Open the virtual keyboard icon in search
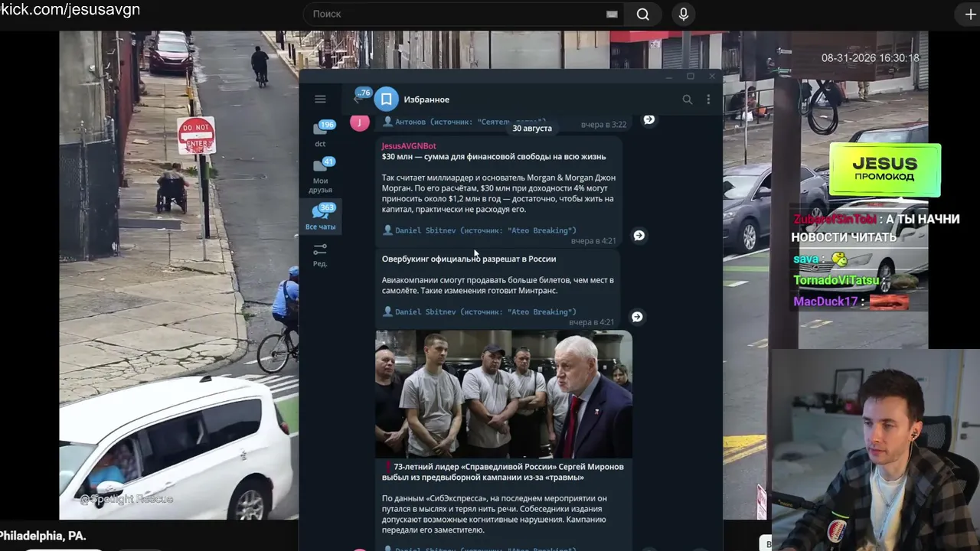Viewport: 980px width, 551px height. tap(612, 14)
